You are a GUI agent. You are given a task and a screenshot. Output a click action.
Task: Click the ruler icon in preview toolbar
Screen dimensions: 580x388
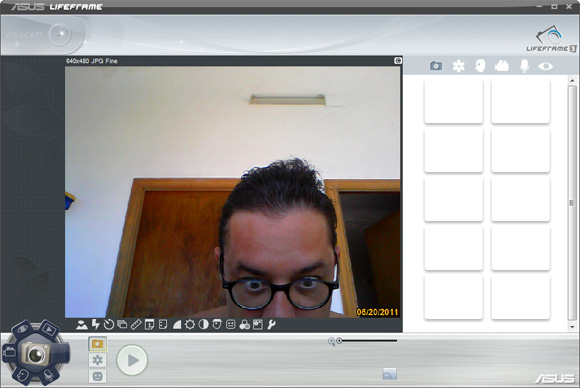[x=136, y=324]
